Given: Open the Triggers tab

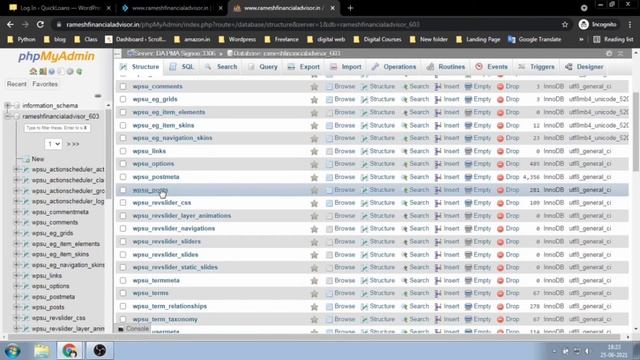Looking at the screenshot, I should (537, 67).
